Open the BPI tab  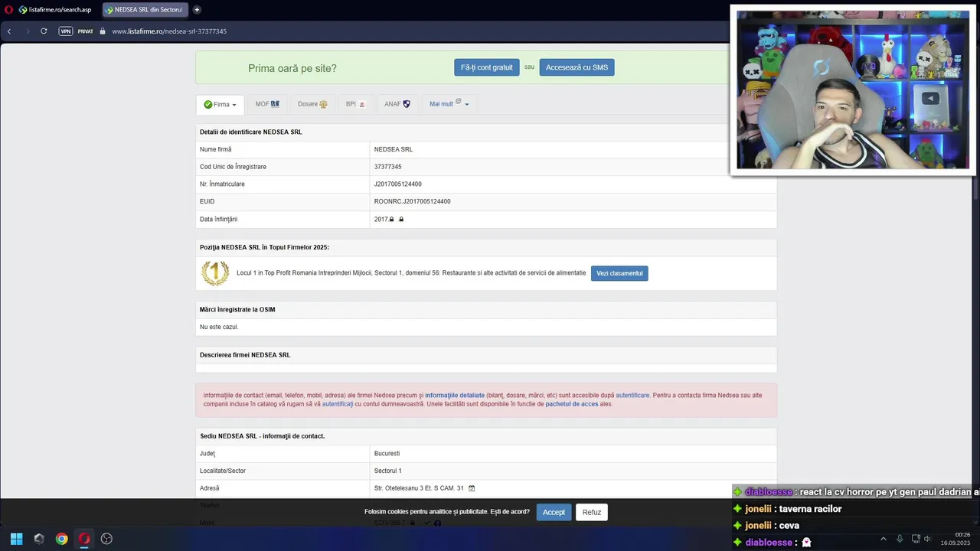point(355,104)
